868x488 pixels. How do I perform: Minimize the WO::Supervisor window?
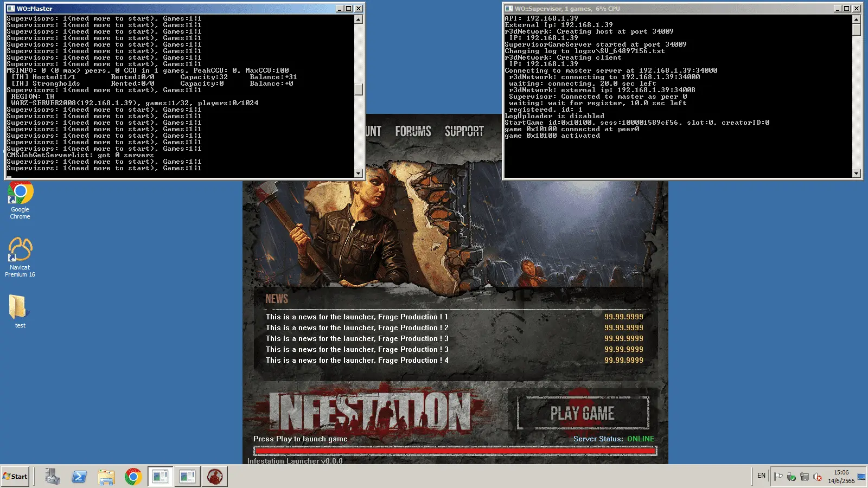(838, 9)
